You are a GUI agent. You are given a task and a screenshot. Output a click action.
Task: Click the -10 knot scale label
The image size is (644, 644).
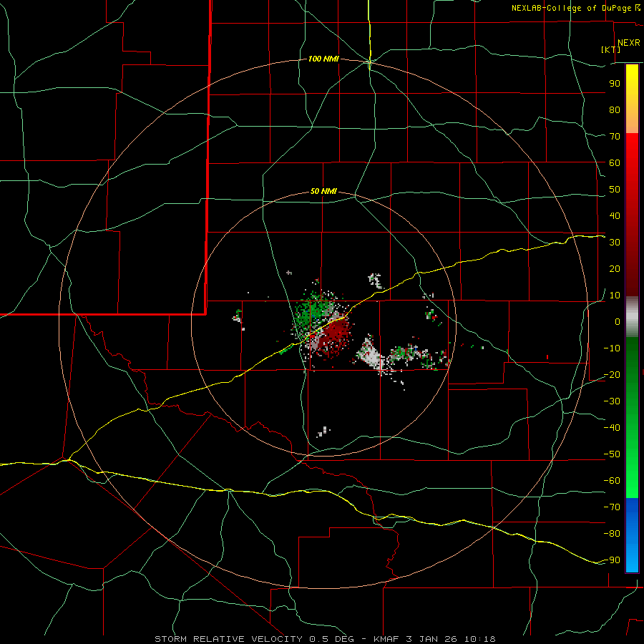(x=612, y=348)
